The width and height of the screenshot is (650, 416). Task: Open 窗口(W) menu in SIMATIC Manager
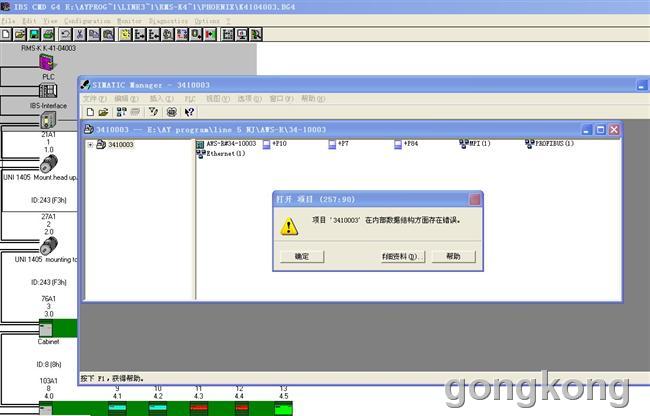[281, 99]
